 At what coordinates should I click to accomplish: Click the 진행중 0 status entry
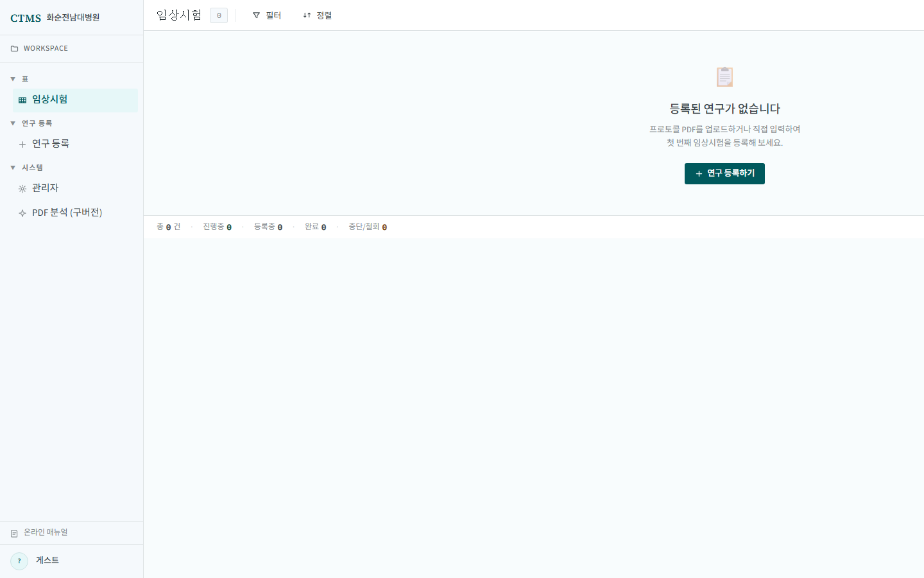pyautogui.click(x=218, y=227)
